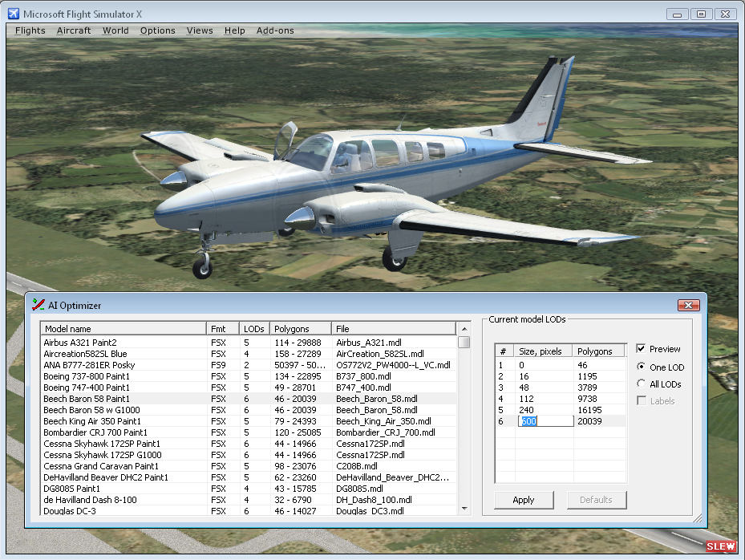Open the Add-ons menu

pyautogui.click(x=275, y=30)
